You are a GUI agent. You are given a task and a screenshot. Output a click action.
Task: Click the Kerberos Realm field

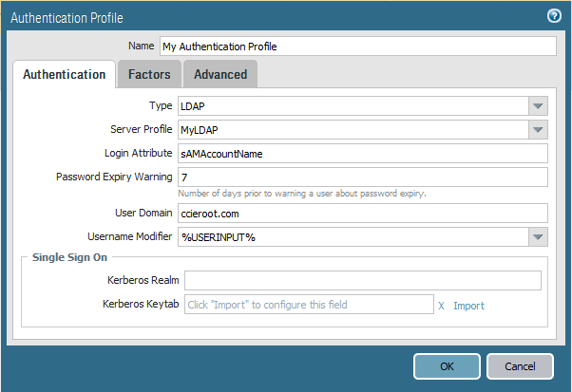(x=362, y=280)
